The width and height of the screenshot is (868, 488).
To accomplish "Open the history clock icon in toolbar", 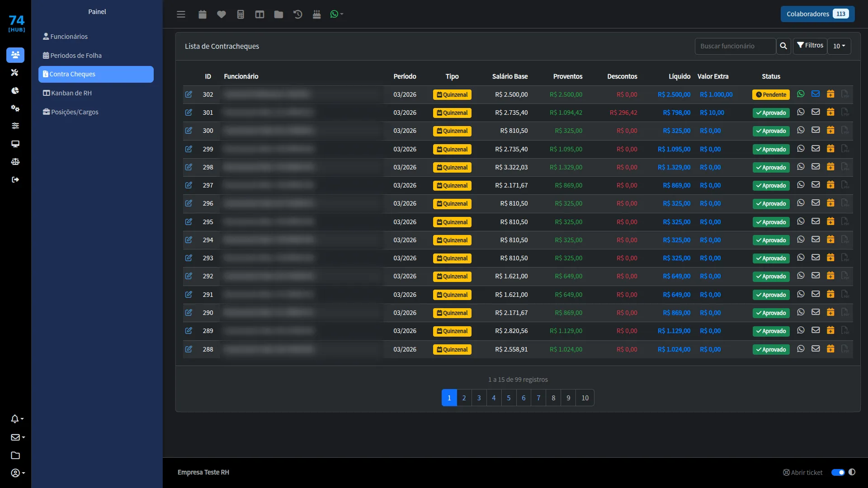I will pyautogui.click(x=297, y=14).
